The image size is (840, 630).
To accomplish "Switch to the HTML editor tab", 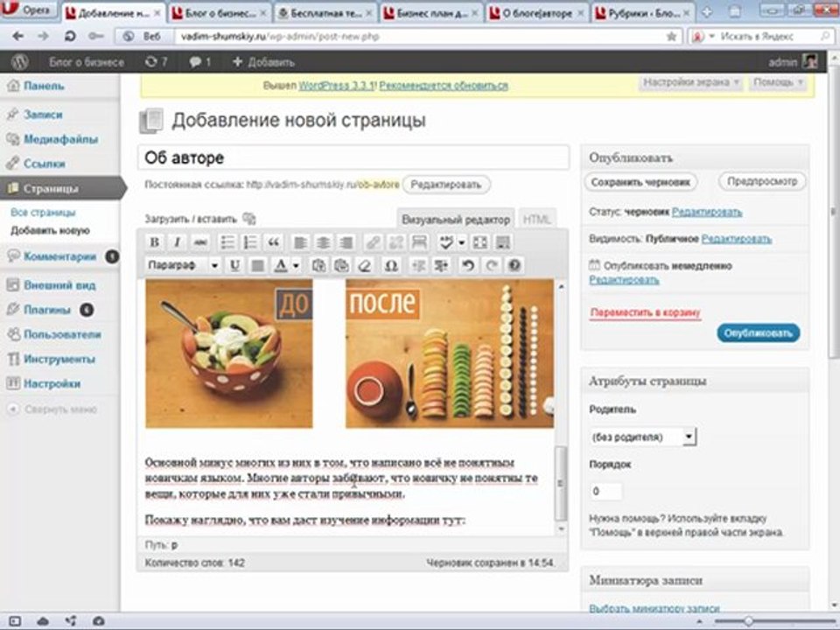I will point(536,220).
